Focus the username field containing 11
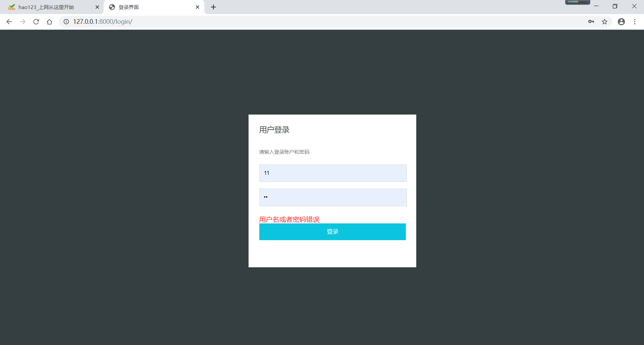This screenshot has height=345, width=644. 333,173
